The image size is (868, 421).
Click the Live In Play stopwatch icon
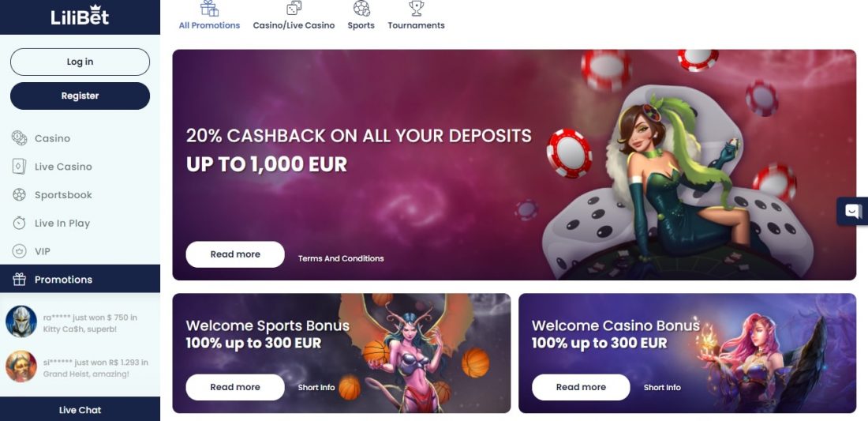[20, 223]
